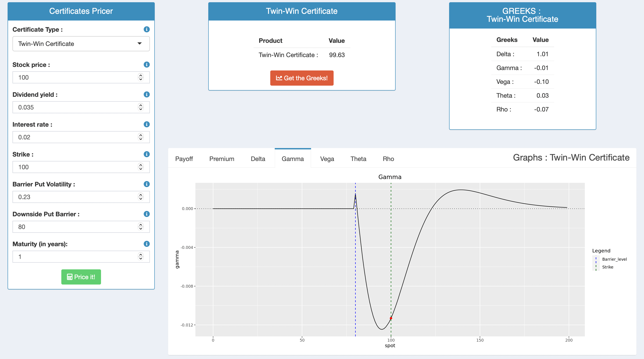Click Downside Put Barrier info icon

pos(147,214)
